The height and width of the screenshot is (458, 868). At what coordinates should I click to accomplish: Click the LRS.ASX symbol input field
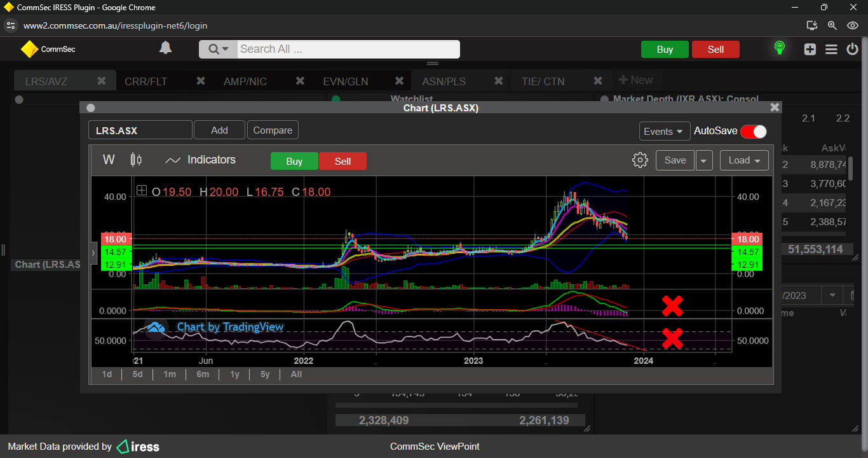140,130
